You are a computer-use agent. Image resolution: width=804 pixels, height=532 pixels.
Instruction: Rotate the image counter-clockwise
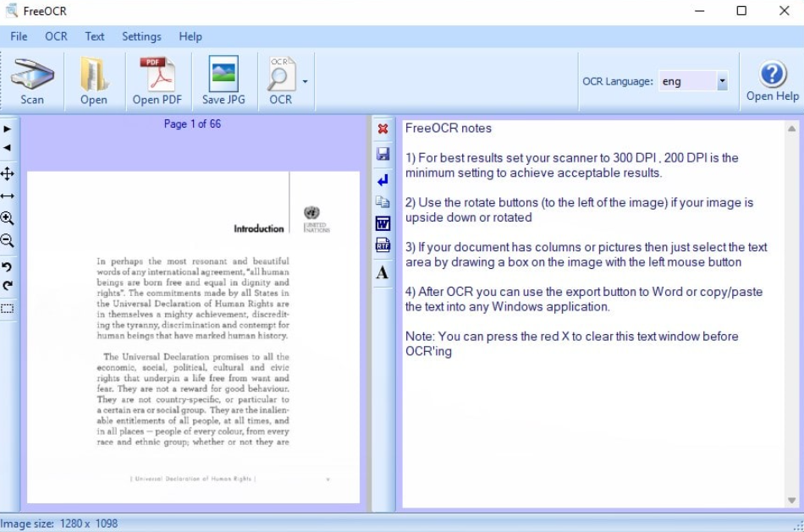click(x=7, y=266)
